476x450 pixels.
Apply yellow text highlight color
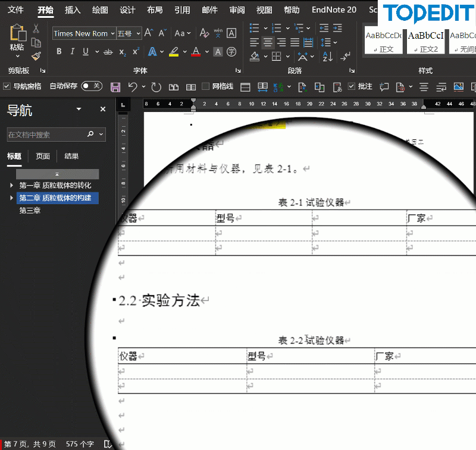(x=174, y=52)
